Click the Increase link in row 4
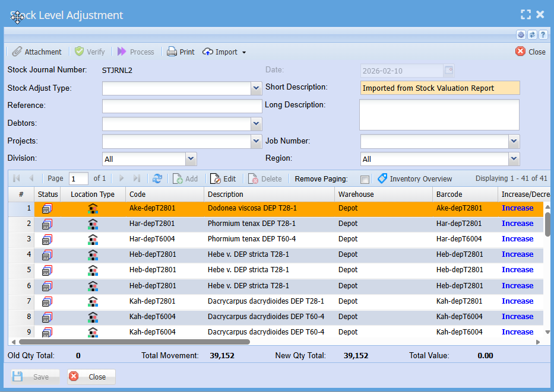This screenshot has width=554, height=392. coord(517,254)
